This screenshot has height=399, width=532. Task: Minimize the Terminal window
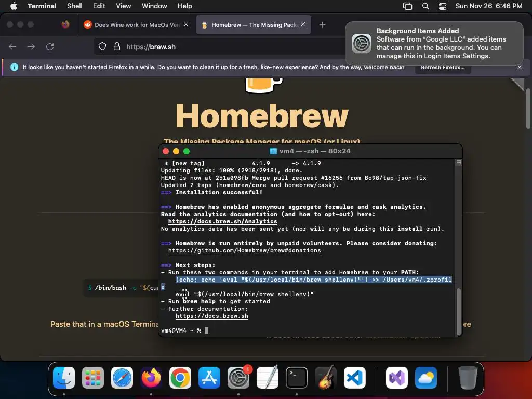(x=176, y=151)
